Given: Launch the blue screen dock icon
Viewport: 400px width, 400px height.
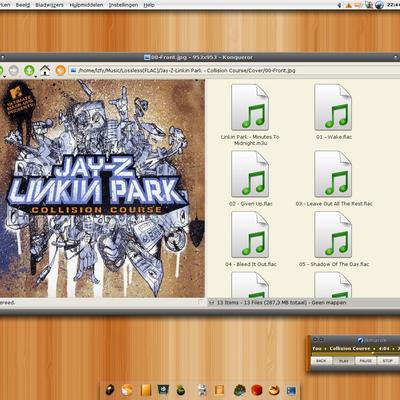Looking at the screenshot, I should [x=291, y=390].
